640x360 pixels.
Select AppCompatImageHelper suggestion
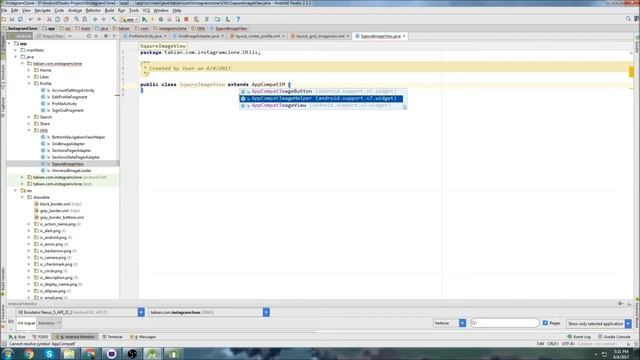pyautogui.click(x=321, y=98)
